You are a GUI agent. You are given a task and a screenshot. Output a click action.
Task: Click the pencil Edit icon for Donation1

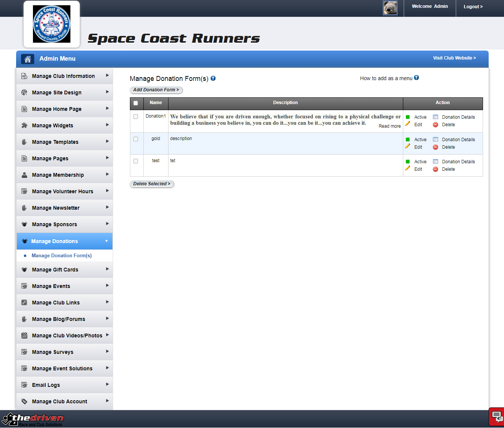click(x=408, y=124)
